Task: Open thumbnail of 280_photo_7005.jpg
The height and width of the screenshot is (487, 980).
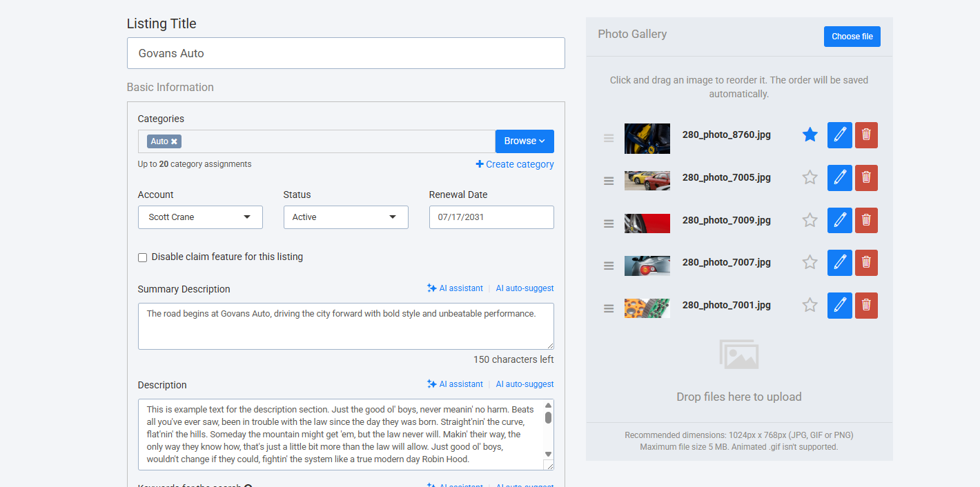Action: 647,181
